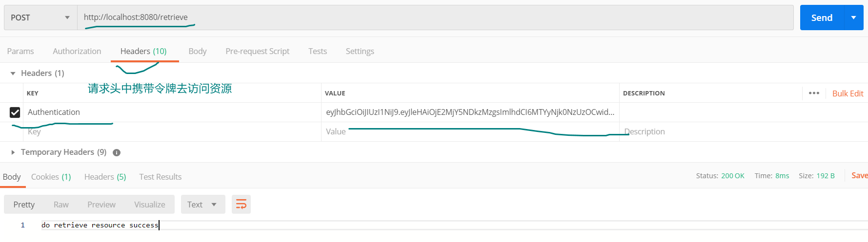Expand the Temporary Headers (9) section

[13, 152]
